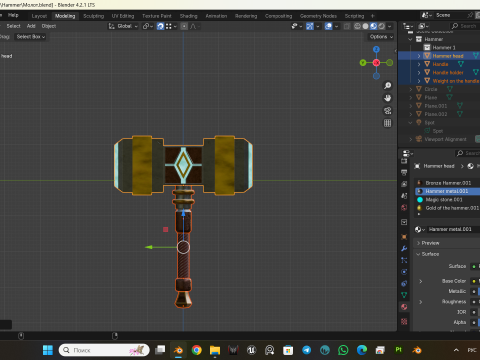Collapse the Surface panel
Screen dimensions: 480x360
(x=418, y=254)
